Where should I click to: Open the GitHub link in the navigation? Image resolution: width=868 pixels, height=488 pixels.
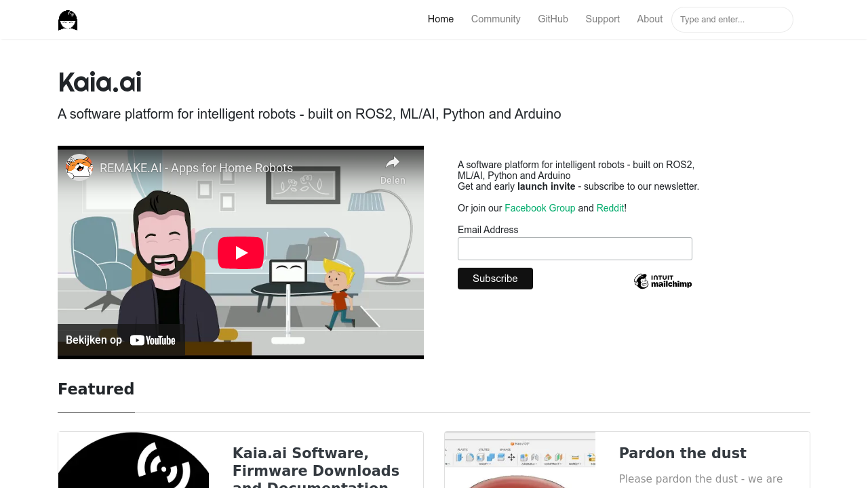point(553,19)
